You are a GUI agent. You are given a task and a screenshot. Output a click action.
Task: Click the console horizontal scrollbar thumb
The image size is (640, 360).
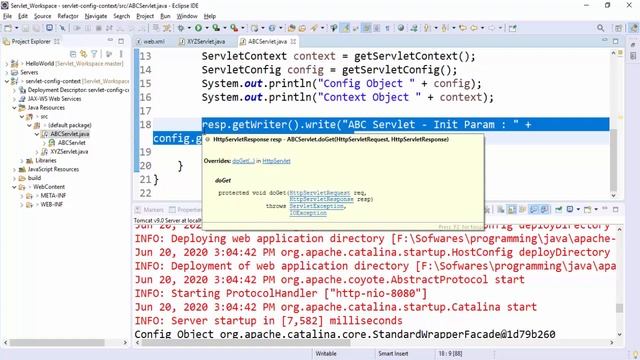point(246,342)
